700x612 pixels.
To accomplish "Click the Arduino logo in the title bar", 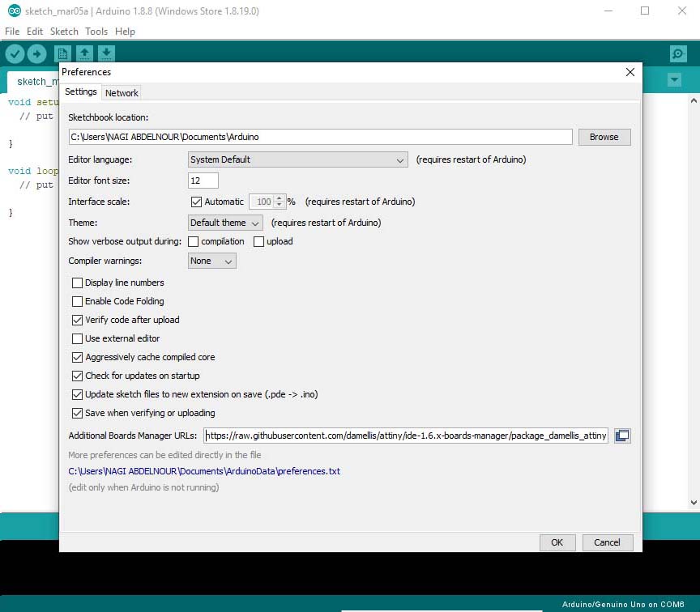I will click(15, 11).
